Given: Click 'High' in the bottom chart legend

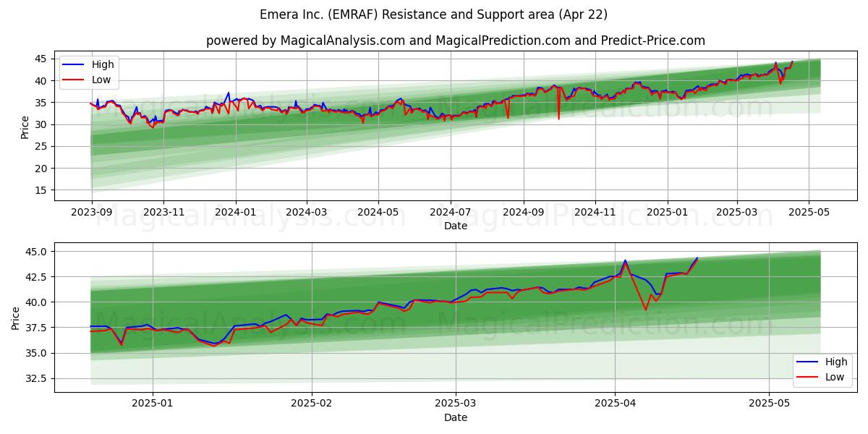Looking at the screenshot, I should point(835,362).
